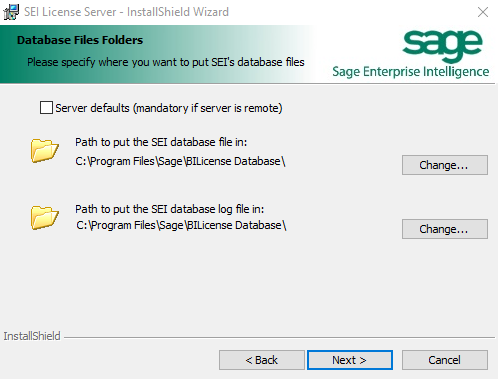Viewport: 498px width, 379px height.
Task: Close the InstallShield Wizard window
Action: pos(483,12)
